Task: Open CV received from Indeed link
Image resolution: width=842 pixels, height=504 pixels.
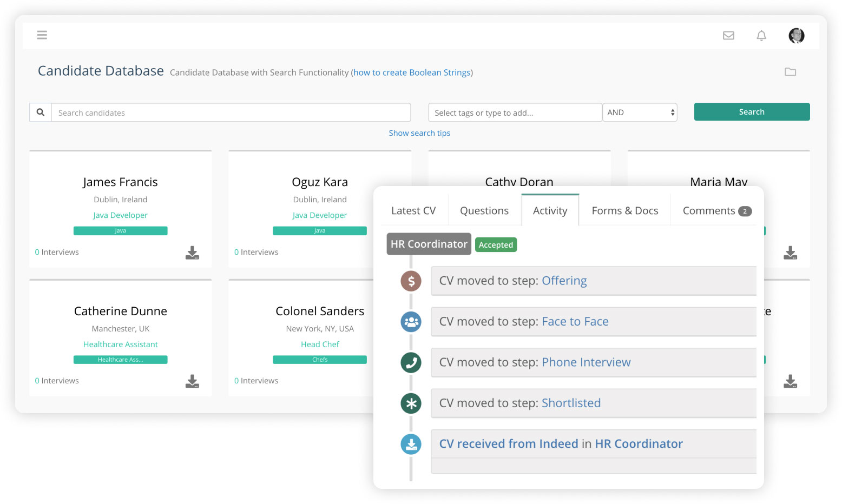Action: click(509, 444)
